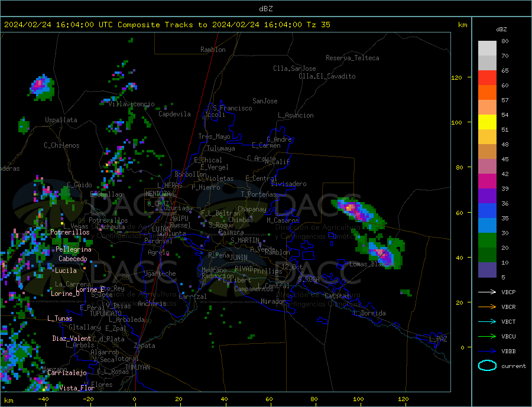The width and height of the screenshot is (532, 407).
Task: Click the 'L_Dormida' map label
Action: click(x=370, y=313)
